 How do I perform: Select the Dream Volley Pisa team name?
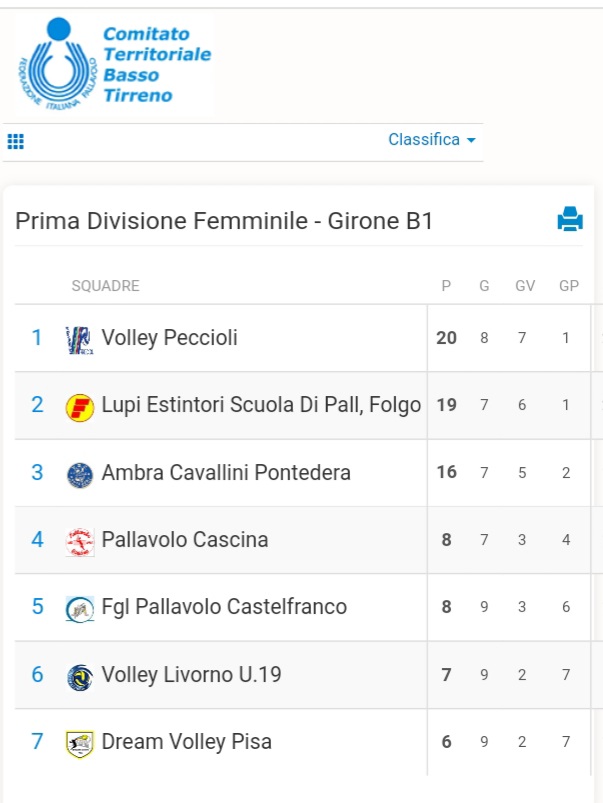pyautogui.click(x=186, y=742)
